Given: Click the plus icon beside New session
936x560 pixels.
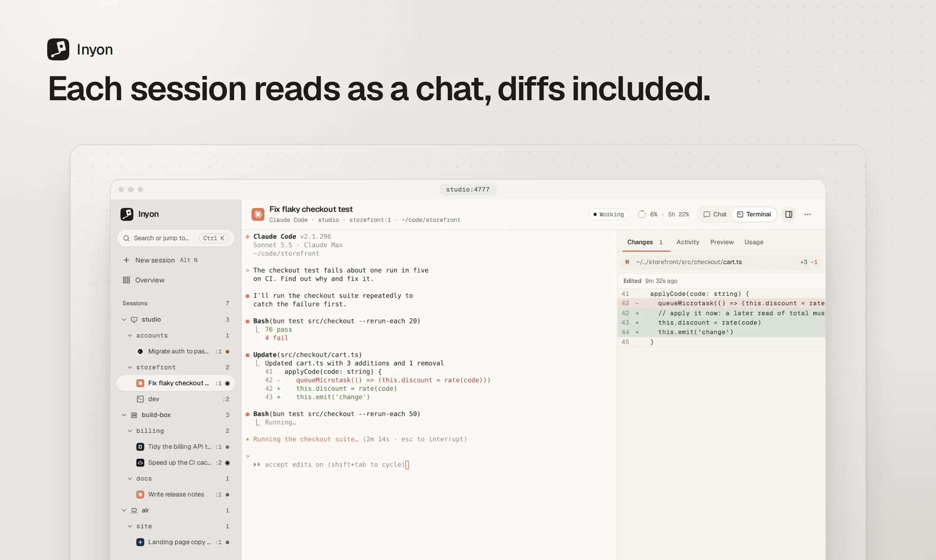Looking at the screenshot, I should coord(126,260).
